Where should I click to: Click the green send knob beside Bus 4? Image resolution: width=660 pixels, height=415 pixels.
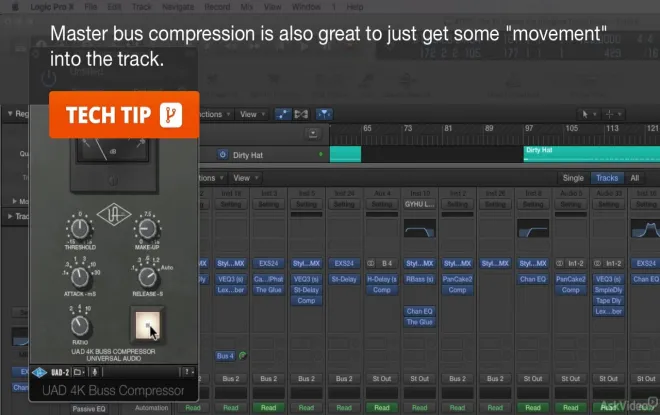coord(242,356)
